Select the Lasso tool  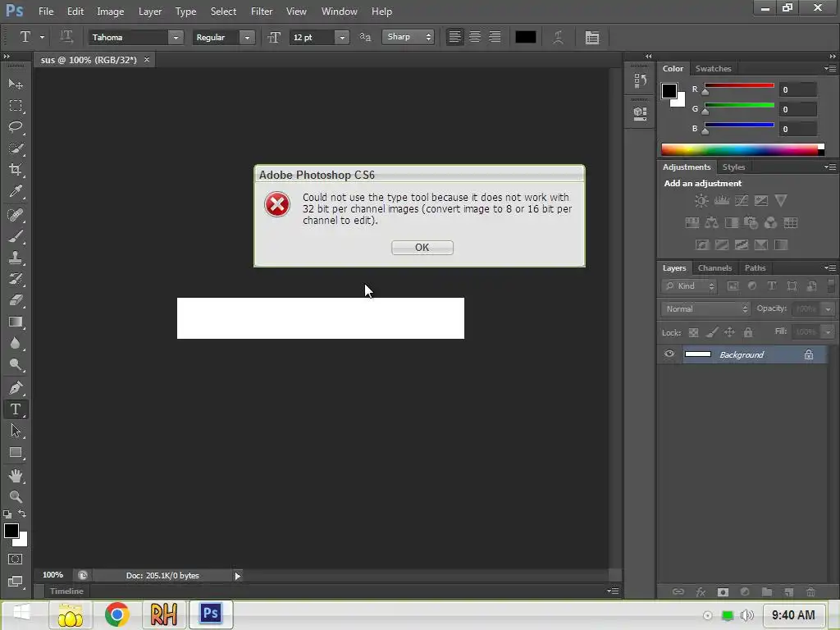click(16, 127)
